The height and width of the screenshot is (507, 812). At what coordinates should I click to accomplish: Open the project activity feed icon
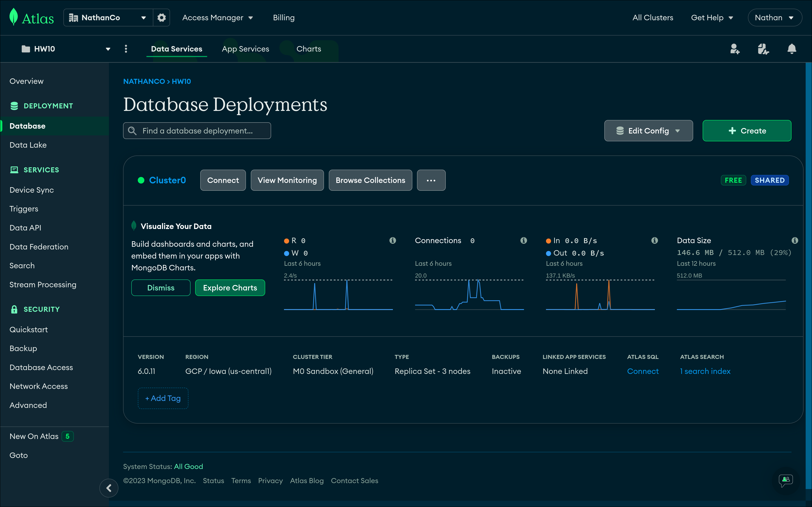763,49
